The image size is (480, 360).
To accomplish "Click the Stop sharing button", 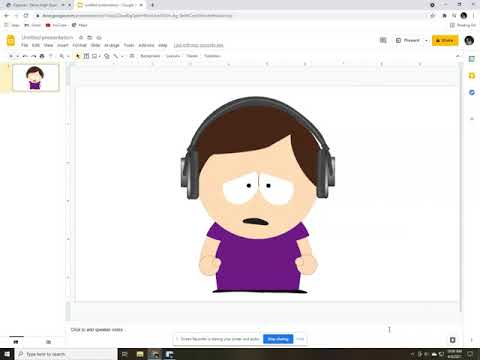I will point(278,339).
